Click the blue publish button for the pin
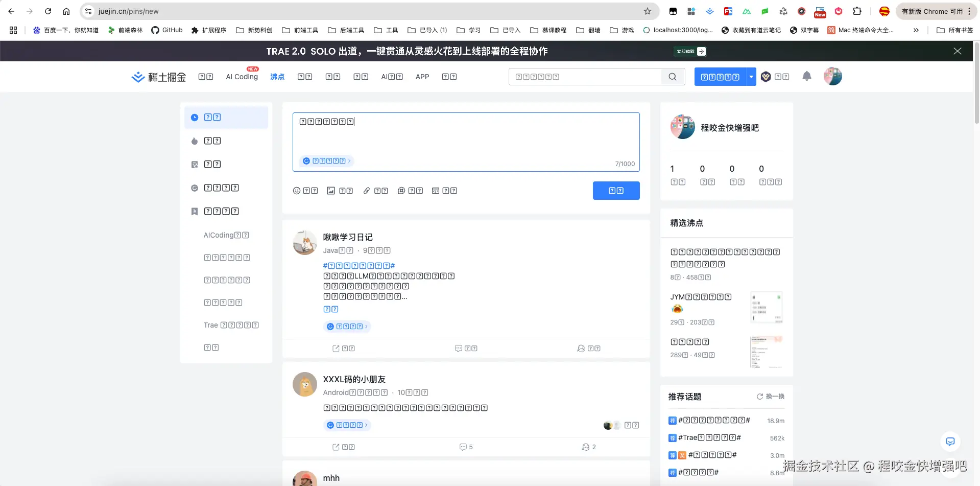Viewport: 980px width, 486px height. click(616, 191)
